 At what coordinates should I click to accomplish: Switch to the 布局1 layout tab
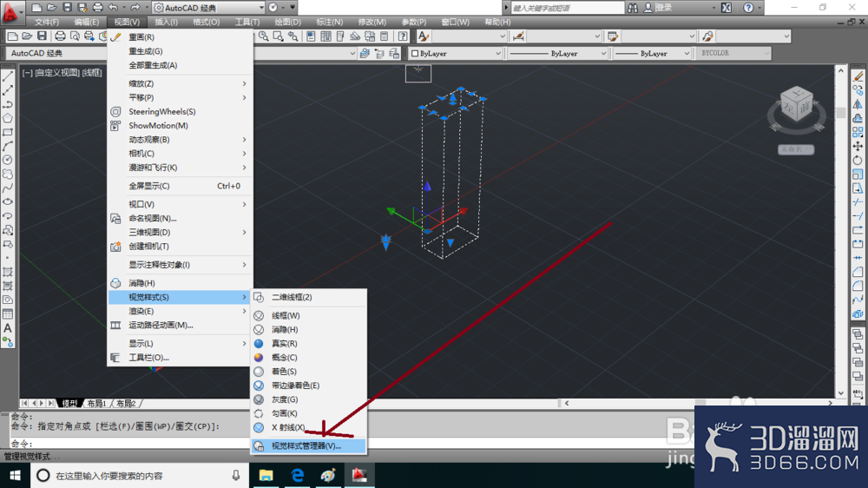(x=96, y=403)
